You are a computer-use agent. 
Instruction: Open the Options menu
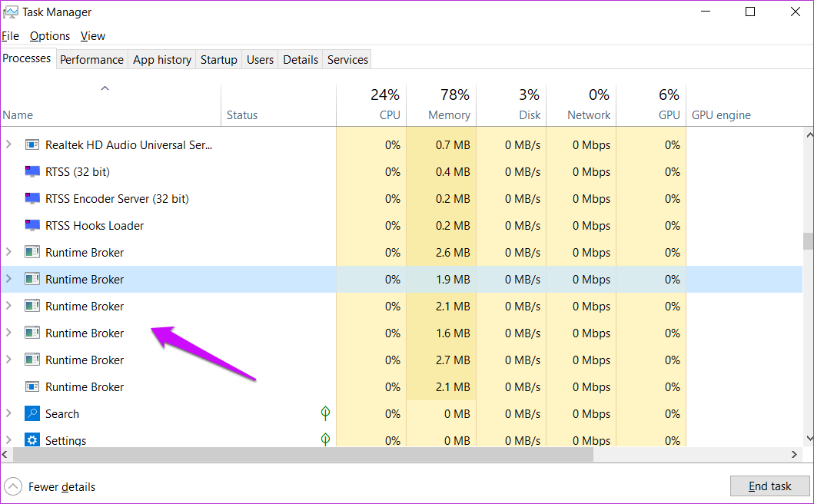coord(49,35)
